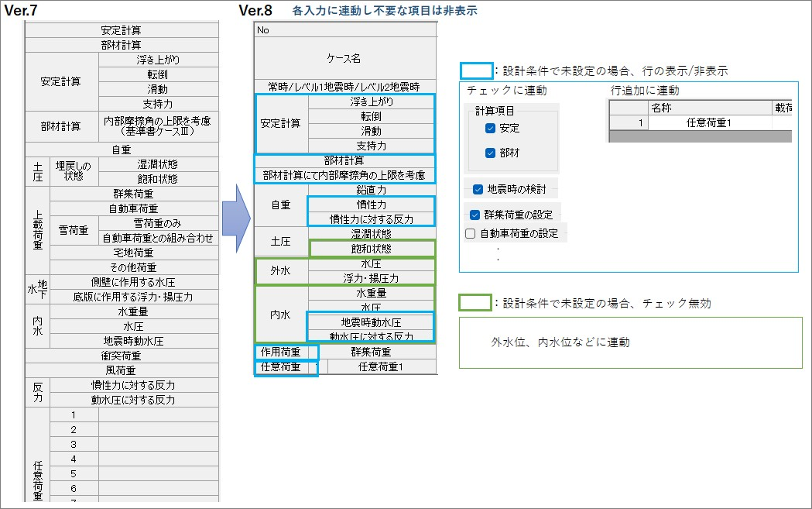This screenshot has width=812, height=509.
Task: Enable the 自動車荷重の設定 checkbox
Action: [470, 232]
